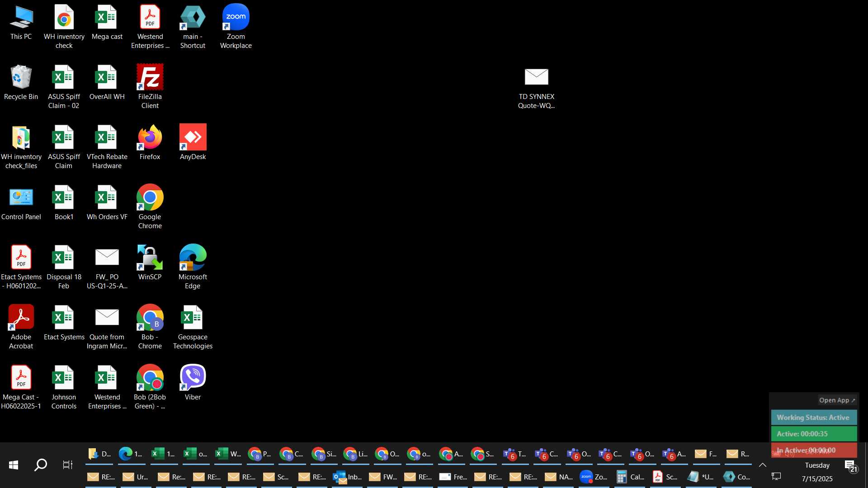Select the Control Panel icon

(x=21, y=202)
